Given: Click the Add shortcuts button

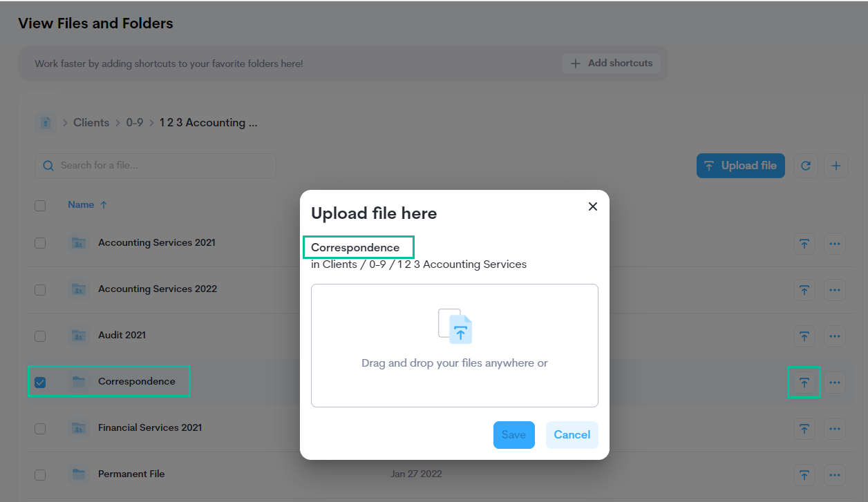Looking at the screenshot, I should pos(612,64).
